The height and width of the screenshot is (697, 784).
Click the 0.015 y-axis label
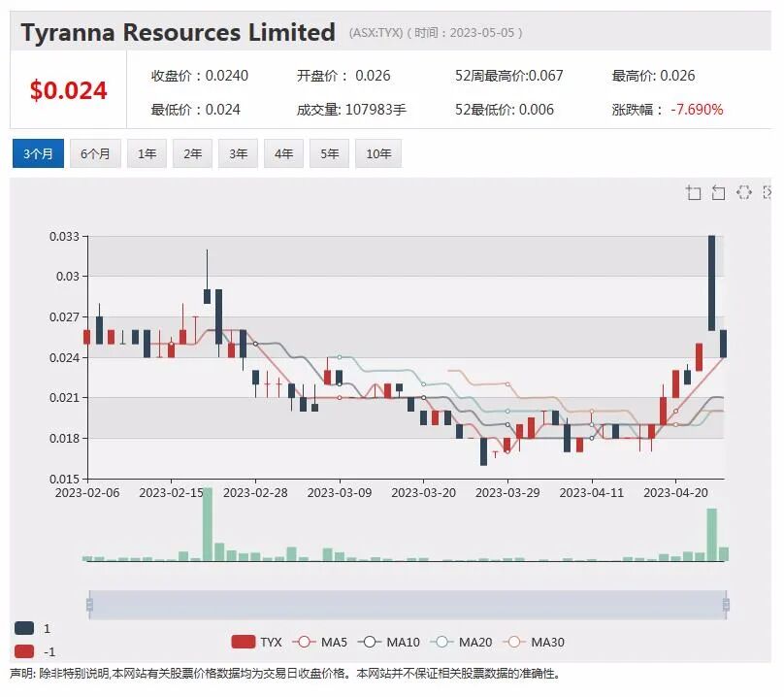click(x=64, y=479)
